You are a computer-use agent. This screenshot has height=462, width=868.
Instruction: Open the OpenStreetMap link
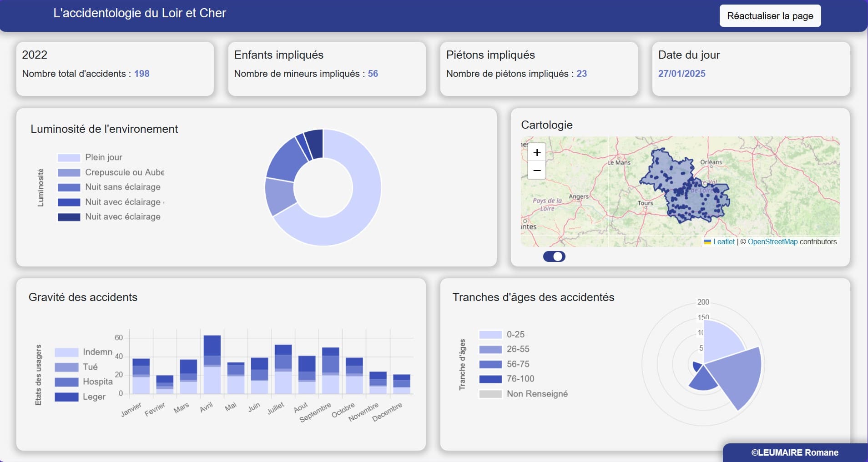pos(772,242)
